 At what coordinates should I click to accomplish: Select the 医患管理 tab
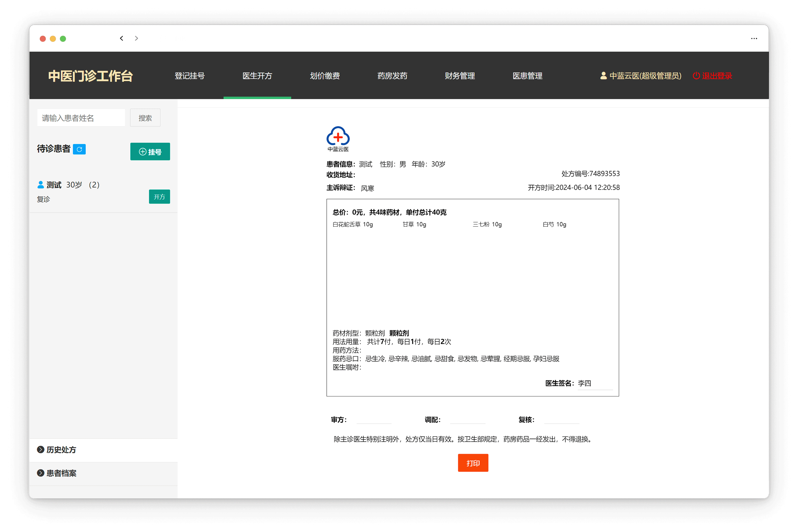pos(527,76)
